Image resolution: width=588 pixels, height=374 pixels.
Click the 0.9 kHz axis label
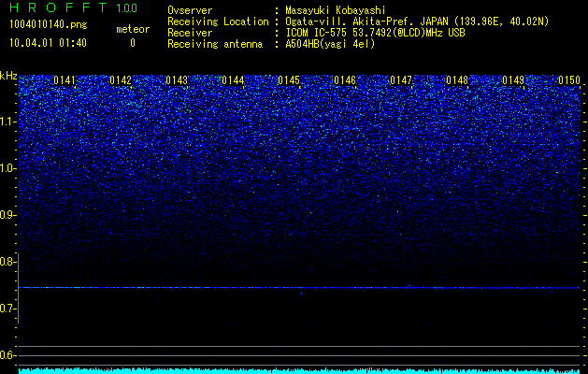(x=7, y=215)
